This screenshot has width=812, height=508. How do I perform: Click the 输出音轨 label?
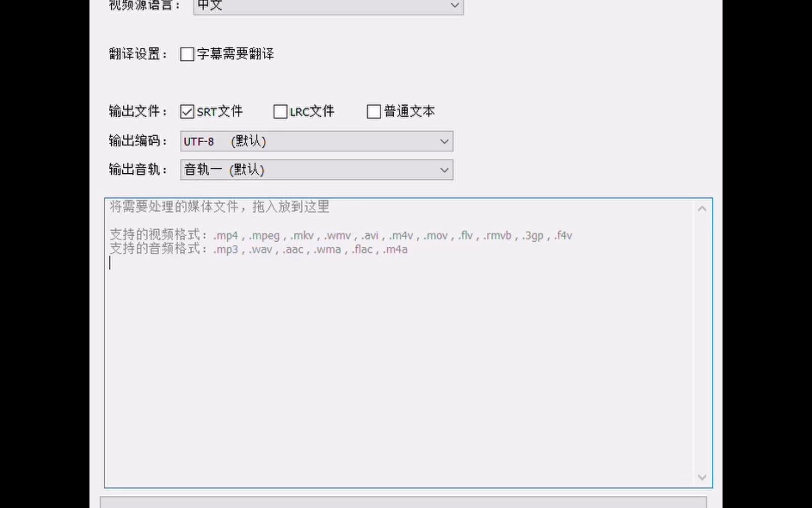(138, 169)
